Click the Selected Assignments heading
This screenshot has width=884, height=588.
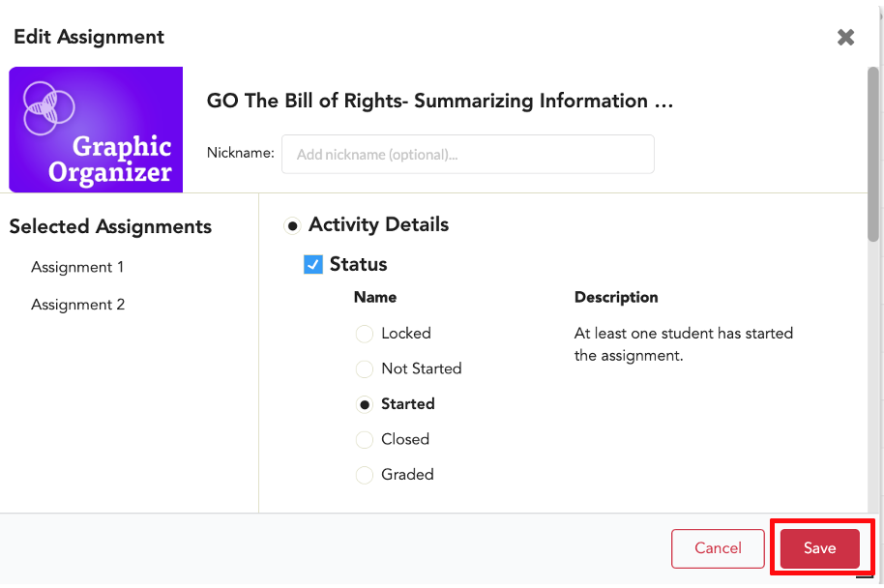[110, 226]
